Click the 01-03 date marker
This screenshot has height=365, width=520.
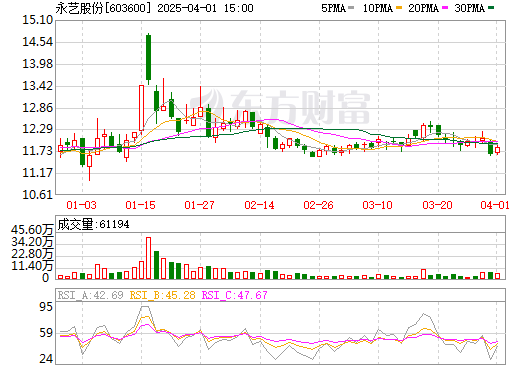81,205
